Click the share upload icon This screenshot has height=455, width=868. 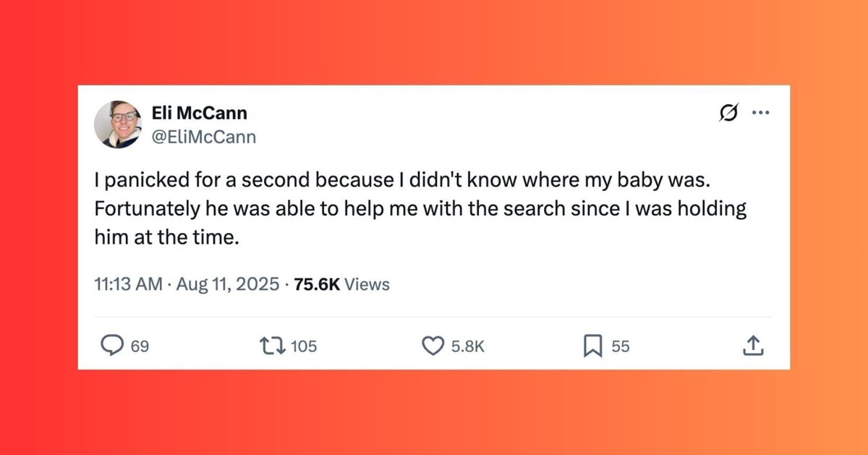pyautogui.click(x=753, y=346)
